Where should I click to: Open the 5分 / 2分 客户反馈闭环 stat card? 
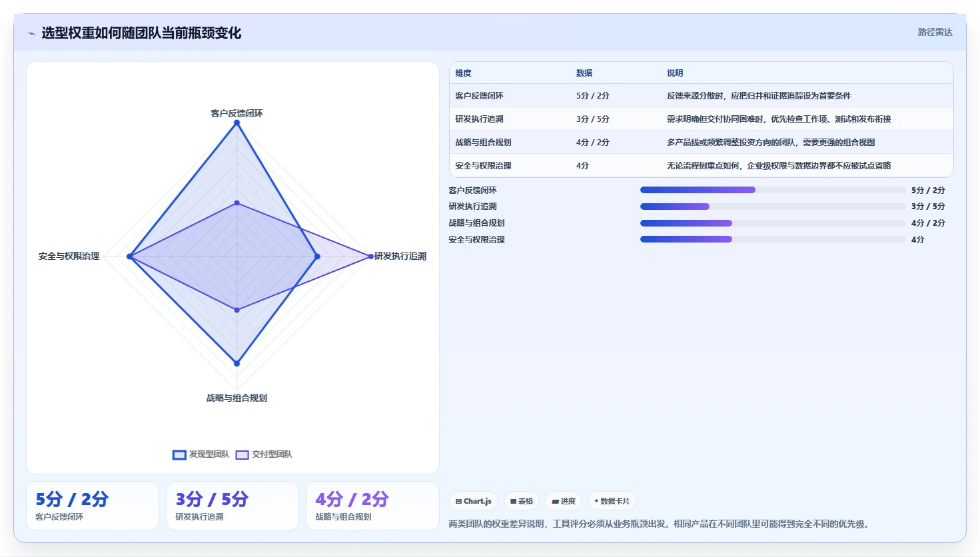93,506
